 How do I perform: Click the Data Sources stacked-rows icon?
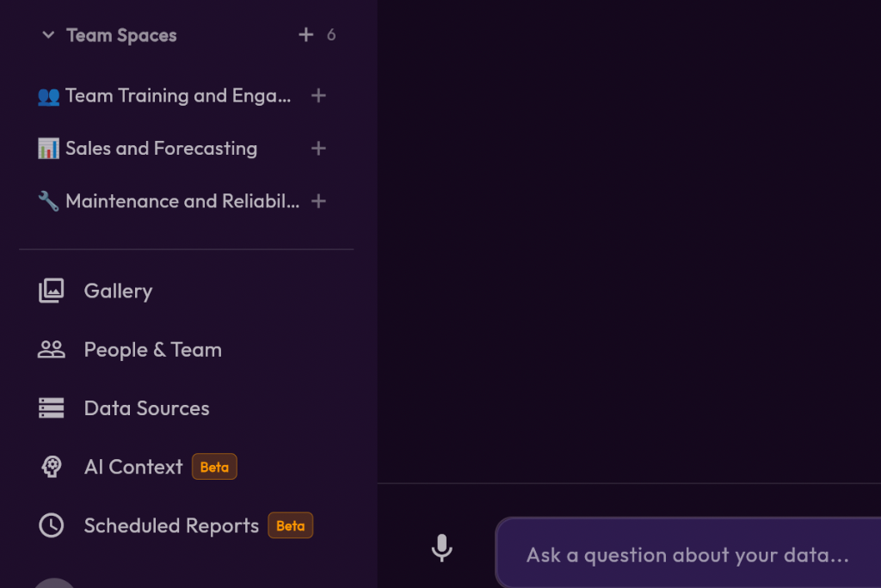(52, 408)
